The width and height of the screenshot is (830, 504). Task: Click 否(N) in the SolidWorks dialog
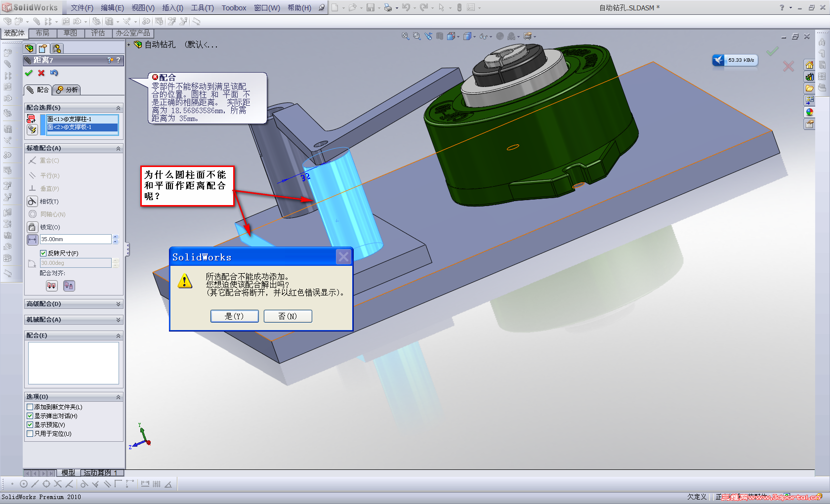tap(288, 316)
